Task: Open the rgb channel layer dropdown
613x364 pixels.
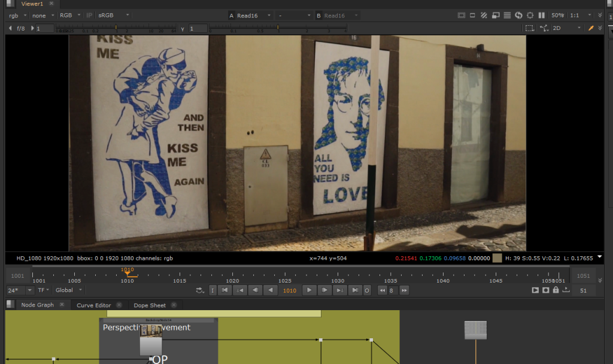Action: point(17,15)
